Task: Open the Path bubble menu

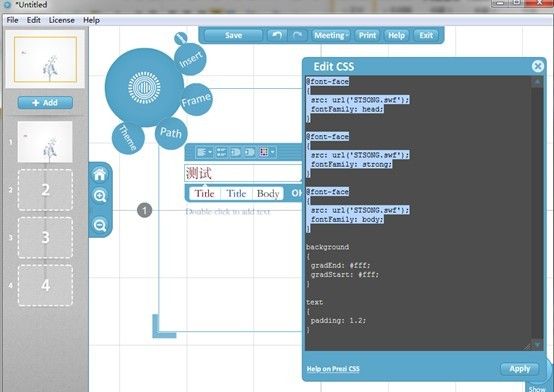Action: coord(171,133)
